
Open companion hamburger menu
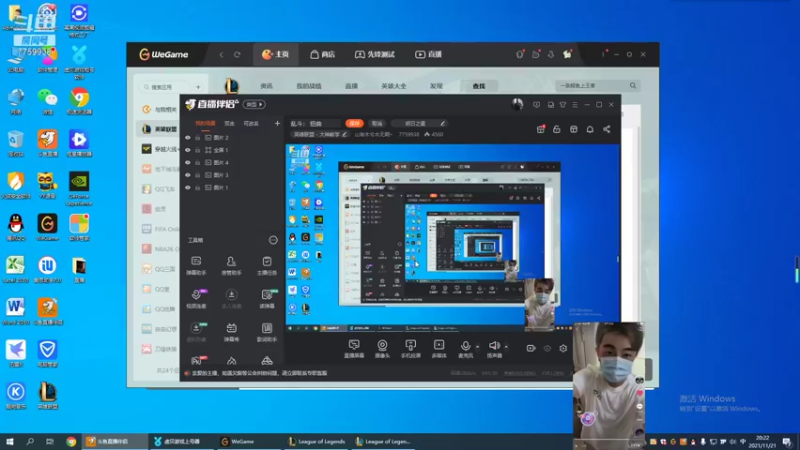pos(575,105)
